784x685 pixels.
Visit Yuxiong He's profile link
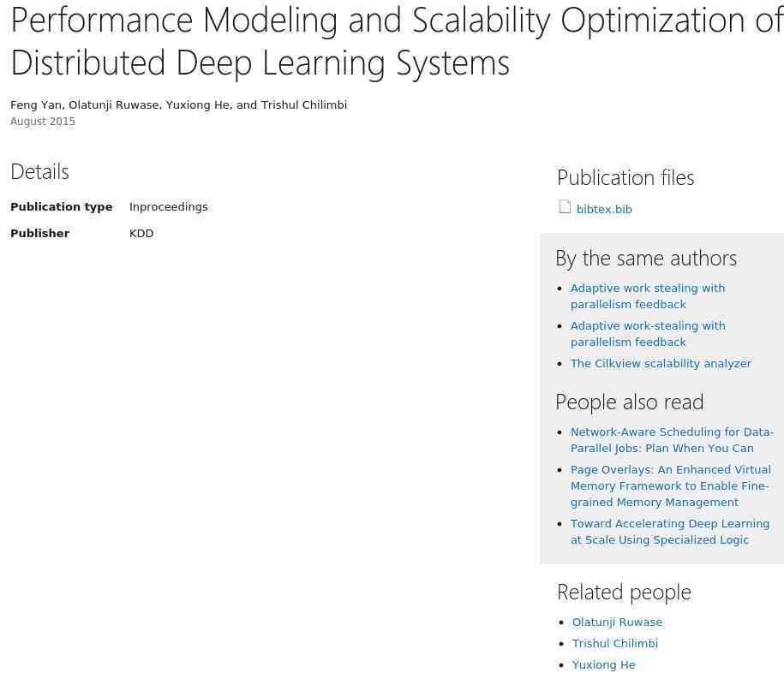603,665
